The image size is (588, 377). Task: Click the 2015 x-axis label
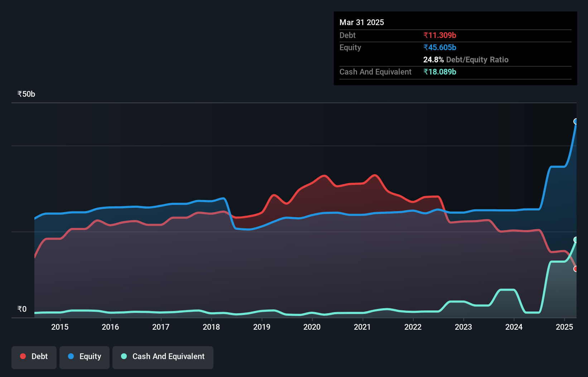tap(60, 327)
